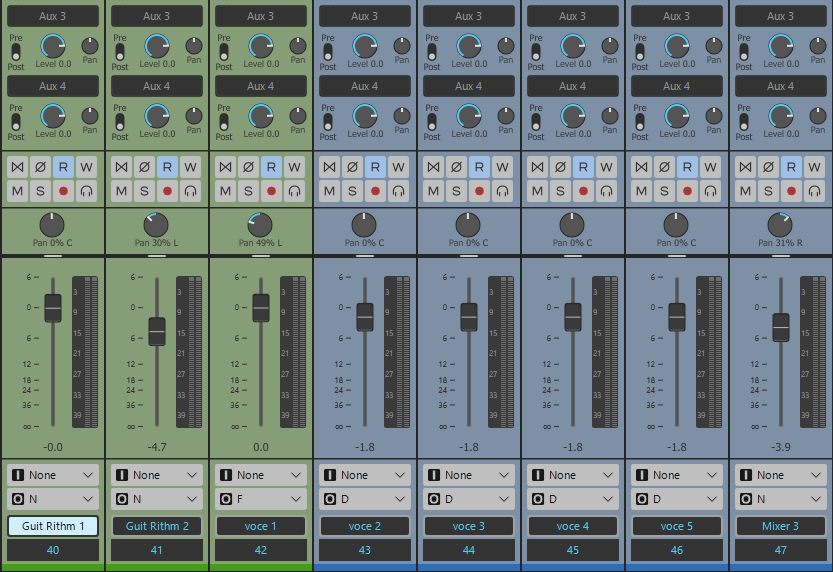Screen dimensions: 833x572
Task: Mute the Guit Rithm 1 track
Action: pyautogui.click(x=17, y=190)
